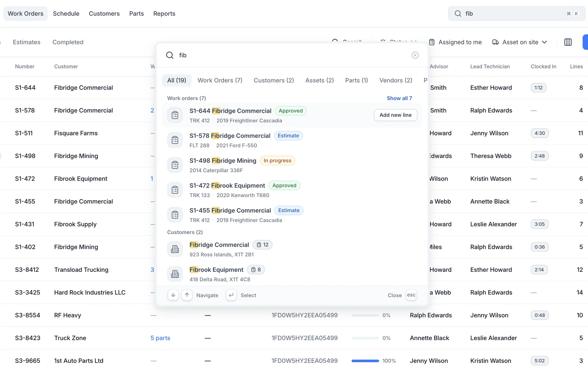Open the Schedule nav tab

point(66,14)
